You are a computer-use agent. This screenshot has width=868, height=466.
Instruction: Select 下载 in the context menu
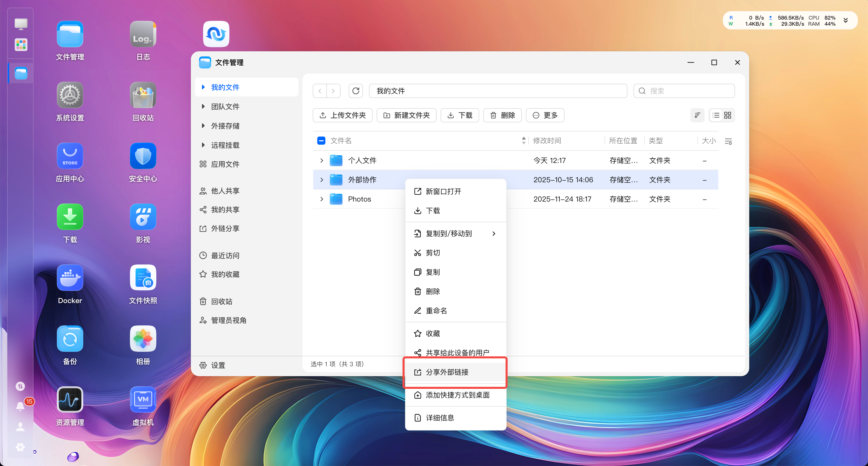[x=456, y=211]
